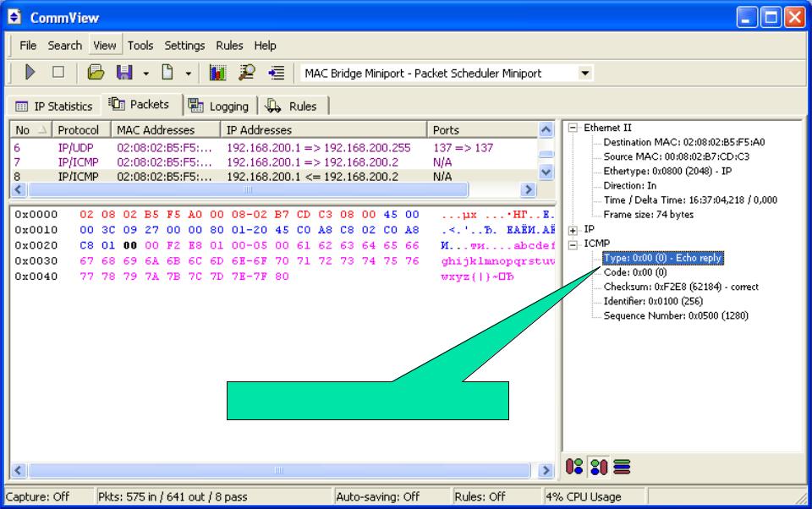Select packet 7 IP/ICMP row
This screenshot has height=509, width=812.
274,162
